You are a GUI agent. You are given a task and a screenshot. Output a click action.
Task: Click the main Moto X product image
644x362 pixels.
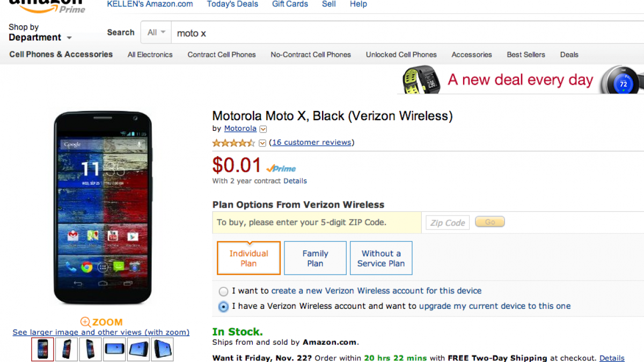point(103,208)
